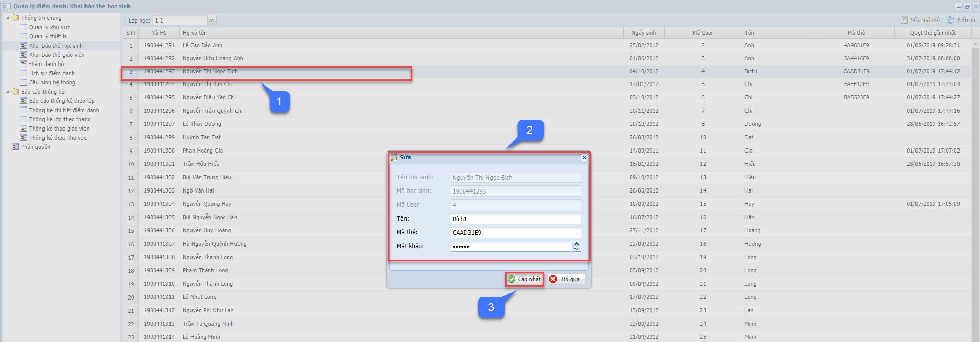This screenshot has width=980, height=342.
Task: Collapse the Thông tin chung folder
Action: tap(8, 18)
